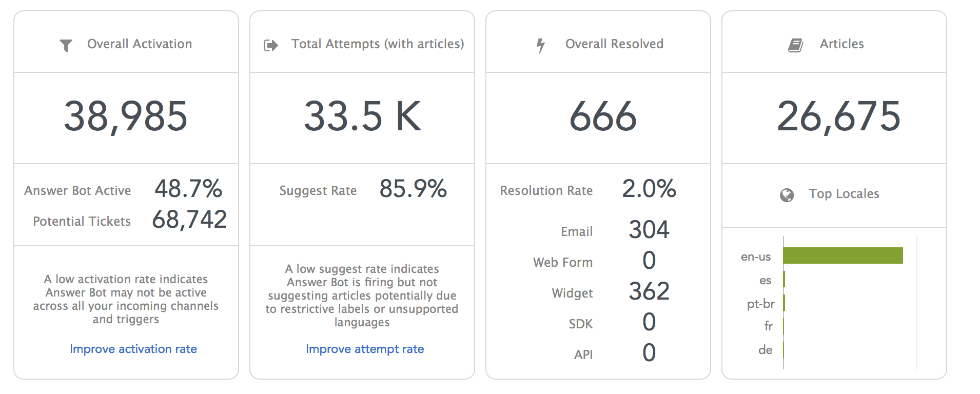Screen dimensions: 980x394
Task: Open the Improve activation rate link
Action: [x=133, y=349]
